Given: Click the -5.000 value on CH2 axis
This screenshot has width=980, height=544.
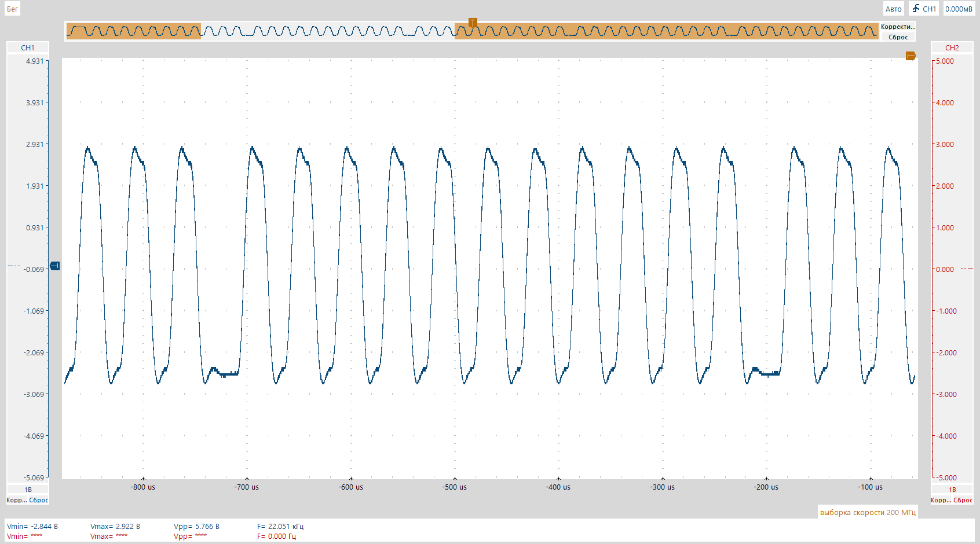Looking at the screenshot, I should click(x=946, y=477).
